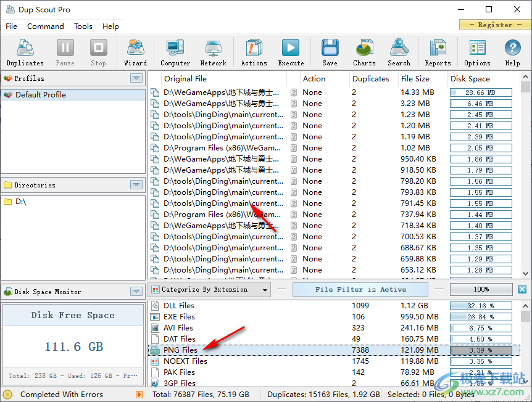
Task: Click the PNG Files category icon
Action: (155, 350)
